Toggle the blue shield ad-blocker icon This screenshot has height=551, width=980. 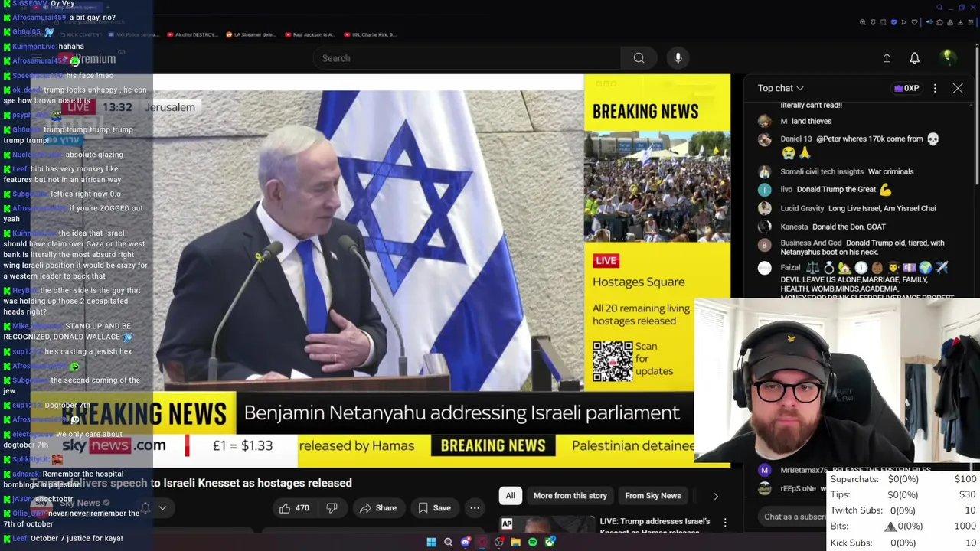893,22
